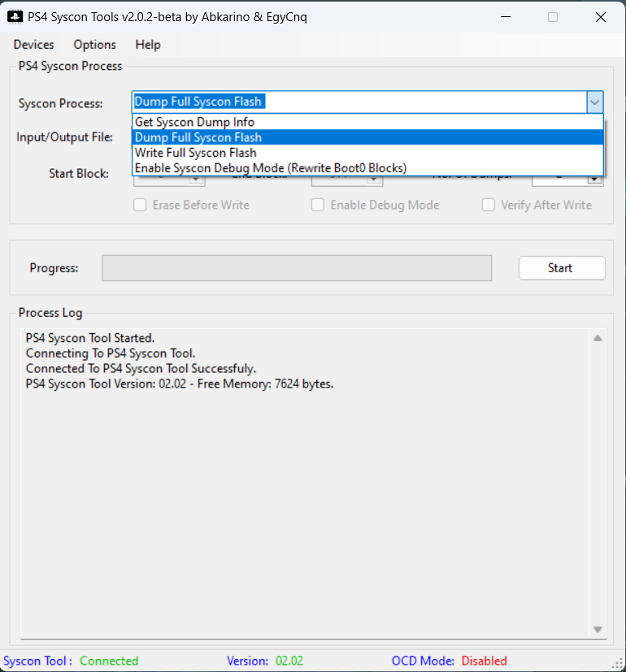
Task: Click the OCD Mode Disabled status
Action: (484, 661)
